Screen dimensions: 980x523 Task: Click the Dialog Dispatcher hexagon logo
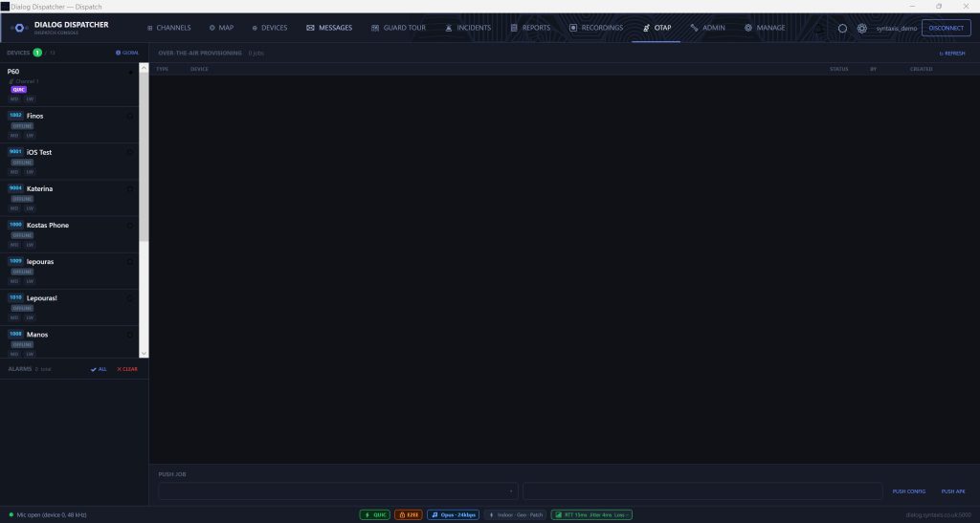pos(19,28)
